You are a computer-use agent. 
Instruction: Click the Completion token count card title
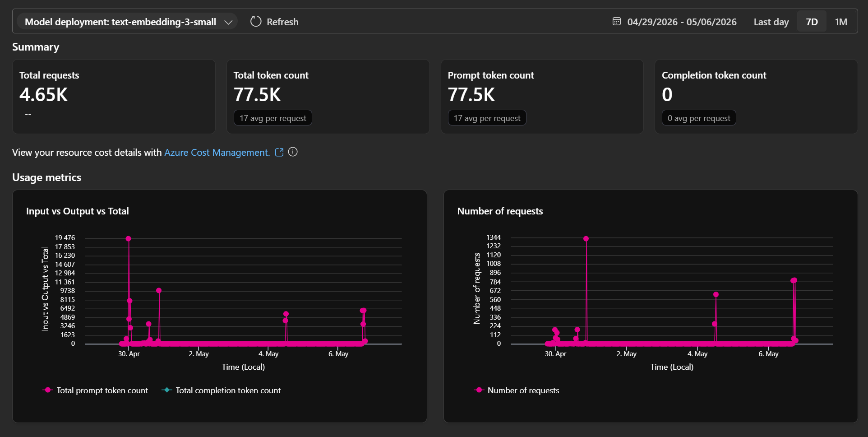tap(714, 75)
